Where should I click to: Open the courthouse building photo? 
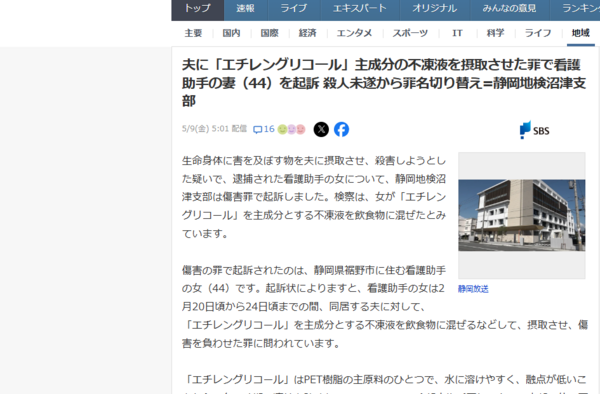pyautogui.click(x=522, y=215)
